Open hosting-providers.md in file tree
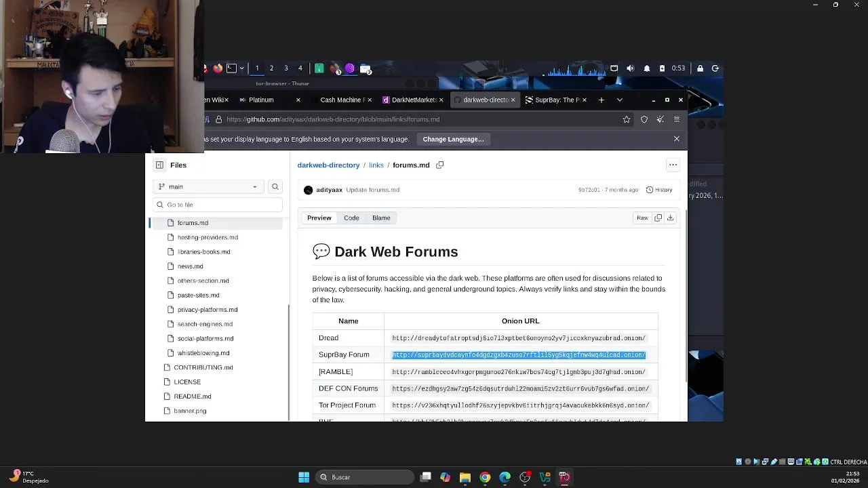The height and width of the screenshot is (488, 868). pos(208,237)
